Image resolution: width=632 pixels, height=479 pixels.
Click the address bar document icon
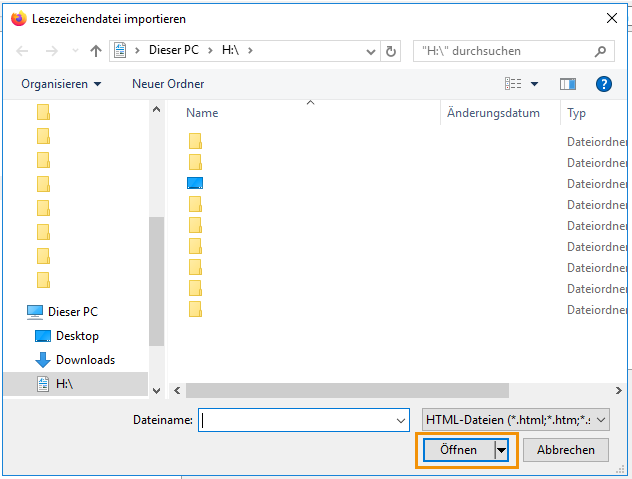coord(120,50)
